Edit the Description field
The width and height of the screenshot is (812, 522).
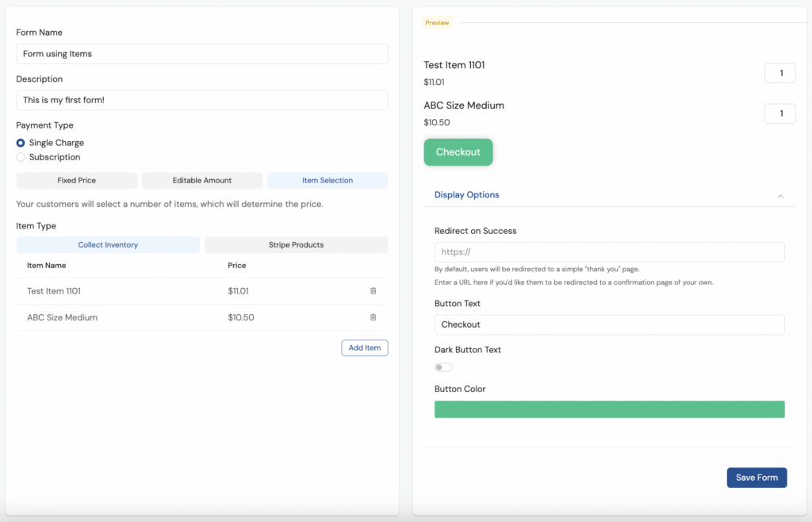201,100
